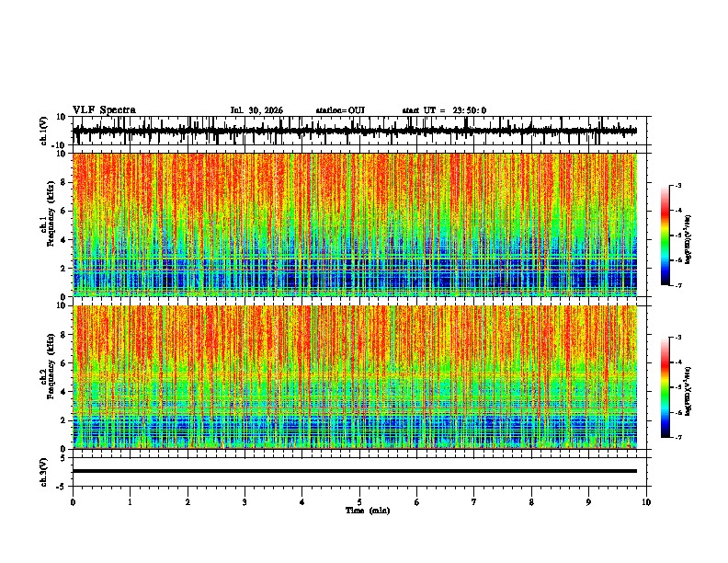
Task: Click the "ch.1 Frequency (kHz)" axis label
Action: pyautogui.click(x=47, y=213)
